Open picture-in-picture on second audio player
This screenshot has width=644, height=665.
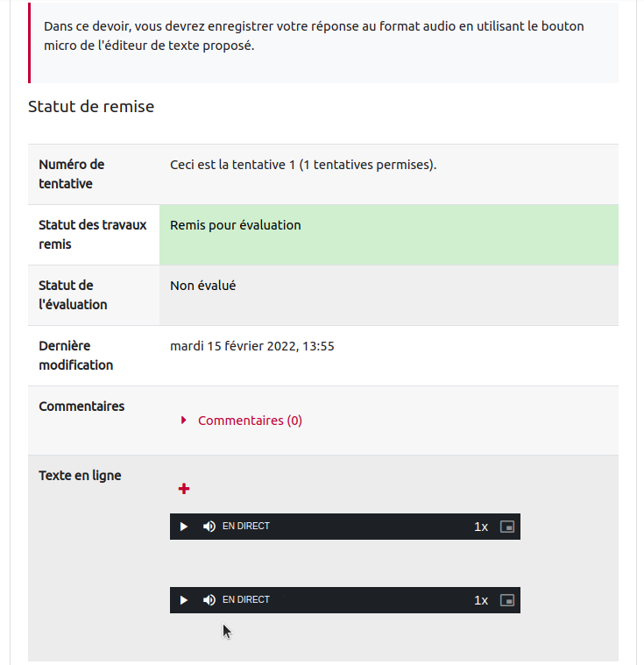click(506, 600)
